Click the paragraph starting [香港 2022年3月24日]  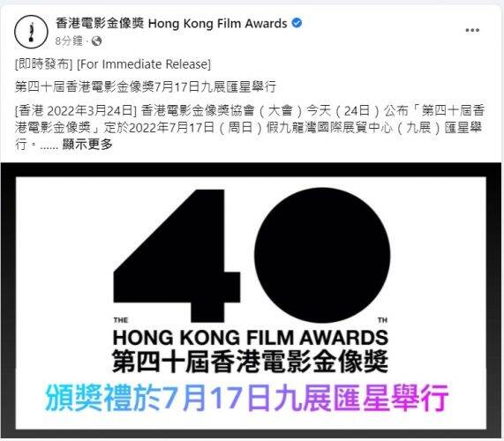[250, 128]
